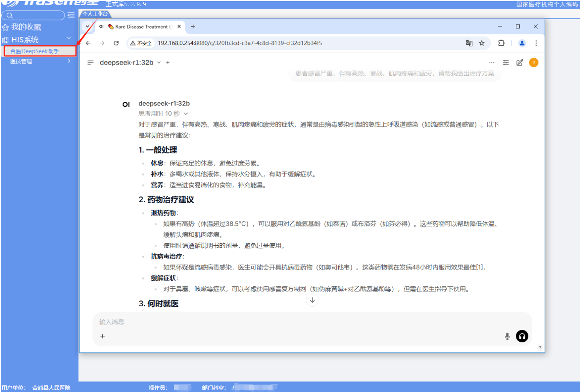580x392 pixels.
Task: Open the chat controls sliders icon
Action: click(x=506, y=63)
